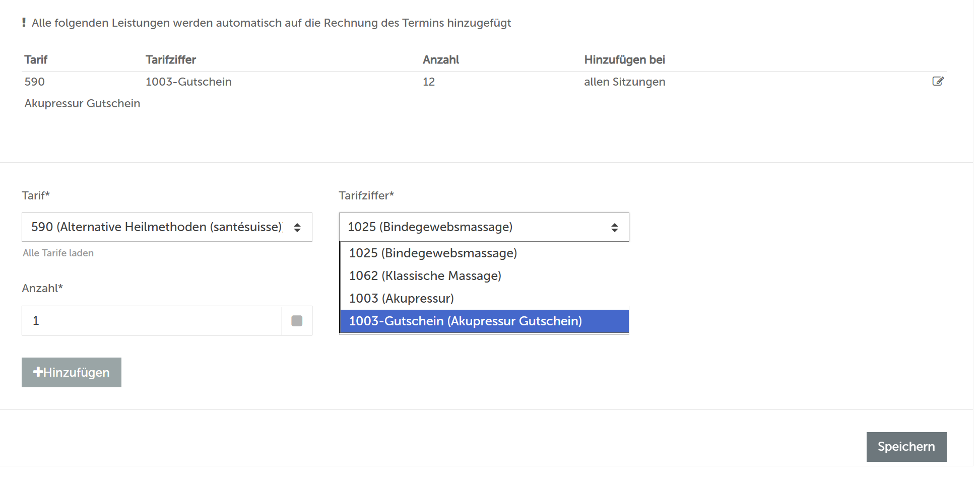The image size is (980, 488).
Task: Click the plus icon on Hinzufügen button
Action: click(38, 372)
